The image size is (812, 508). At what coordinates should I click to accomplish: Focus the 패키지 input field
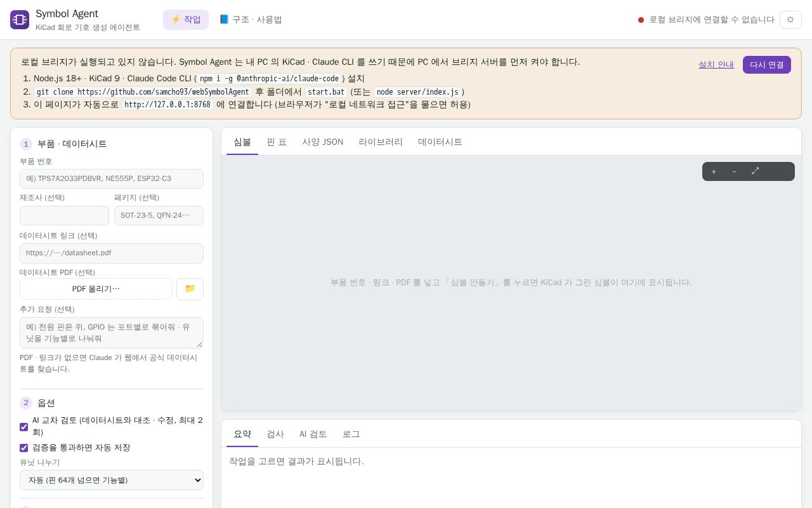point(159,215)
